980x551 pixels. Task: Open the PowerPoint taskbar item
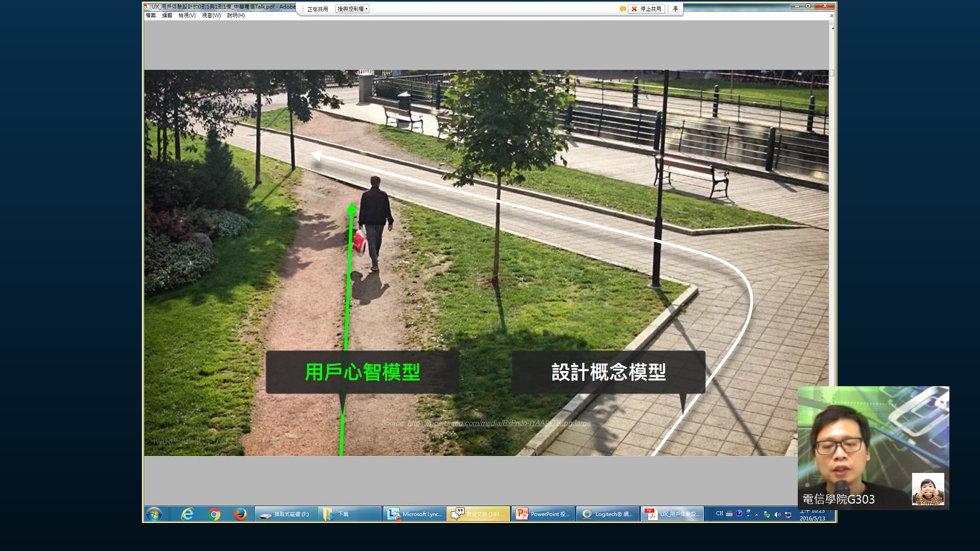(x=543, y=514)
